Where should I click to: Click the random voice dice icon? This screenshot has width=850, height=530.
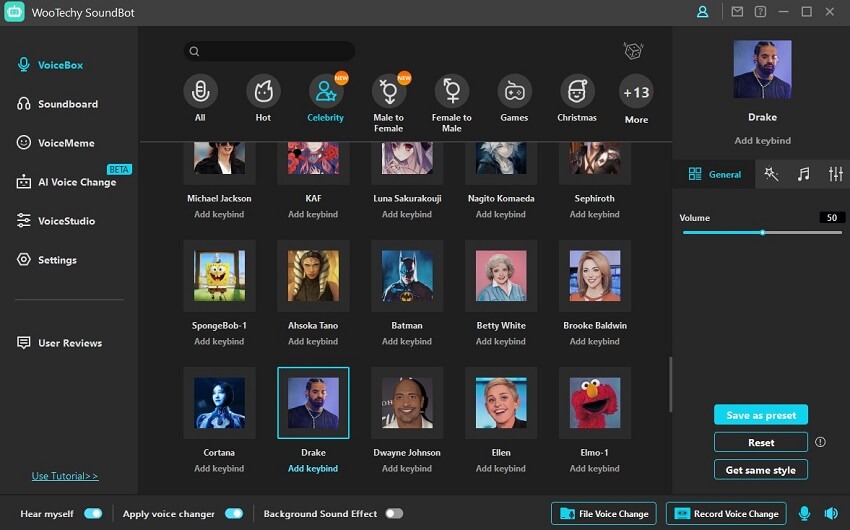point(632,51)
